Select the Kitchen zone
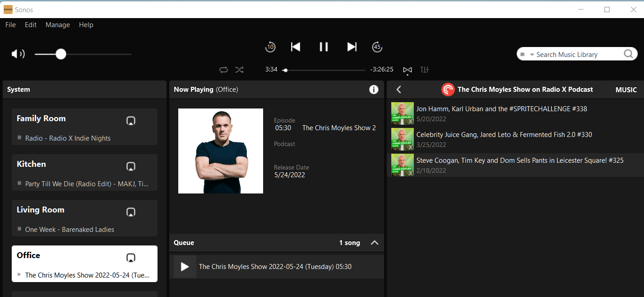644x297 pixels. click(x=84, y=172)
